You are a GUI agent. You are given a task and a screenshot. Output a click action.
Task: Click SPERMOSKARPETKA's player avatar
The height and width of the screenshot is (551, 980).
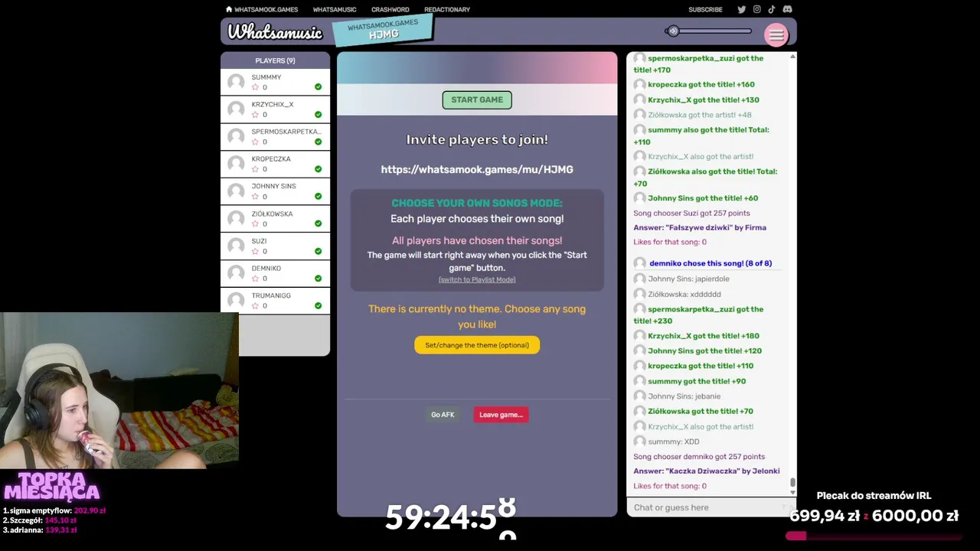(236, 136)
